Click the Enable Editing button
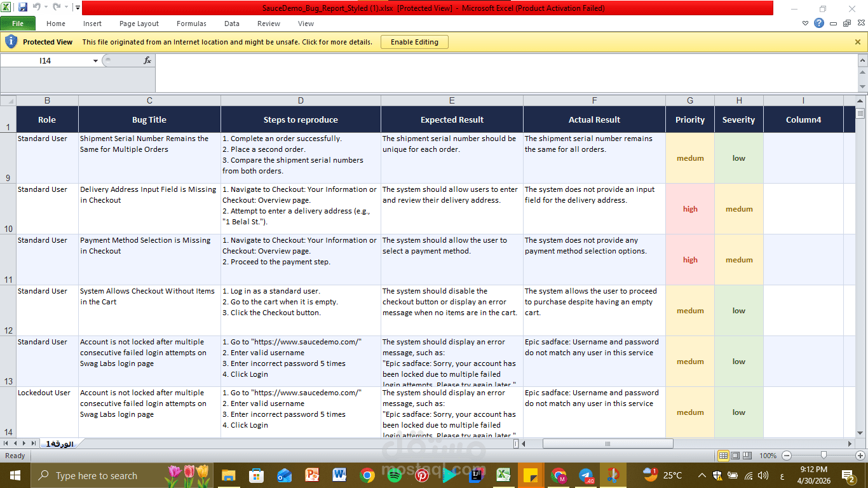868x488 pixels. pyautogui.click(x=414, y=42)
